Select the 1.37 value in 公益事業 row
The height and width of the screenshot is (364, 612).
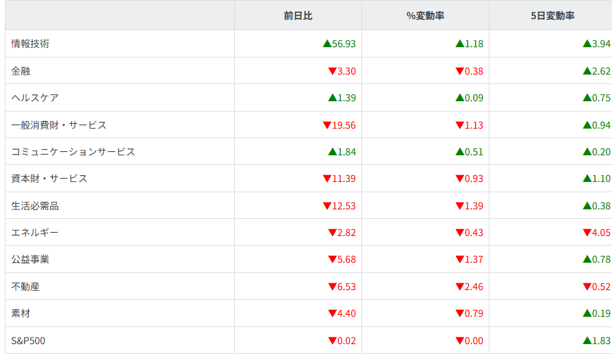[x=474, y=259]
